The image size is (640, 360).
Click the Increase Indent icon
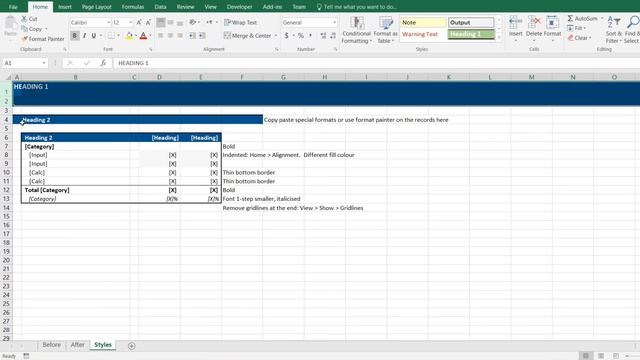click(x=202, y=36)
